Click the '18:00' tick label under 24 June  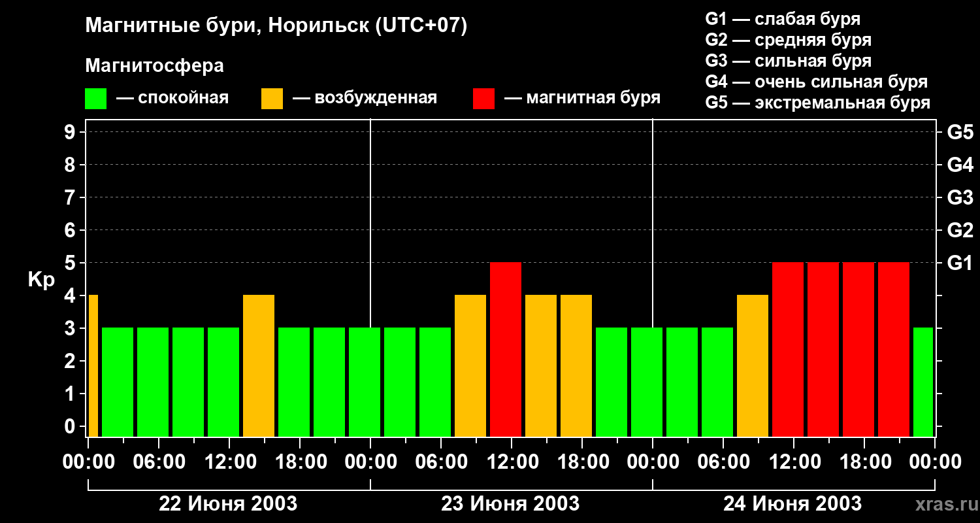click(x=864, y=462)
